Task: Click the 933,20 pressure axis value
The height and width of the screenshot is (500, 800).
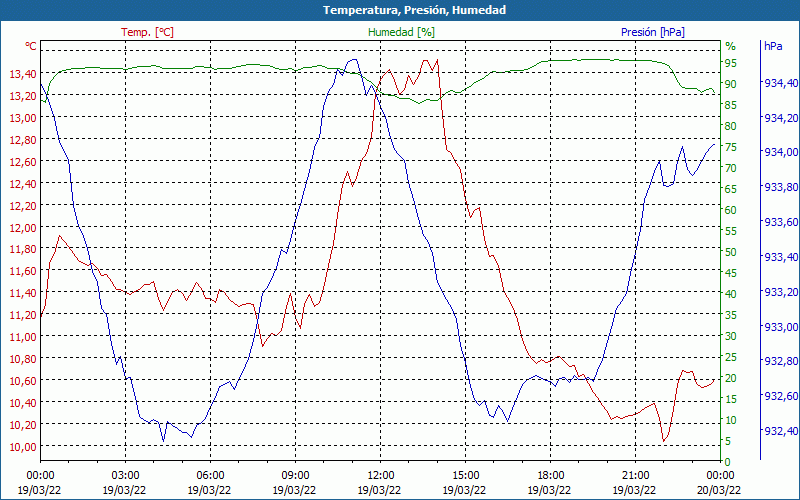Action: (780, 292)
